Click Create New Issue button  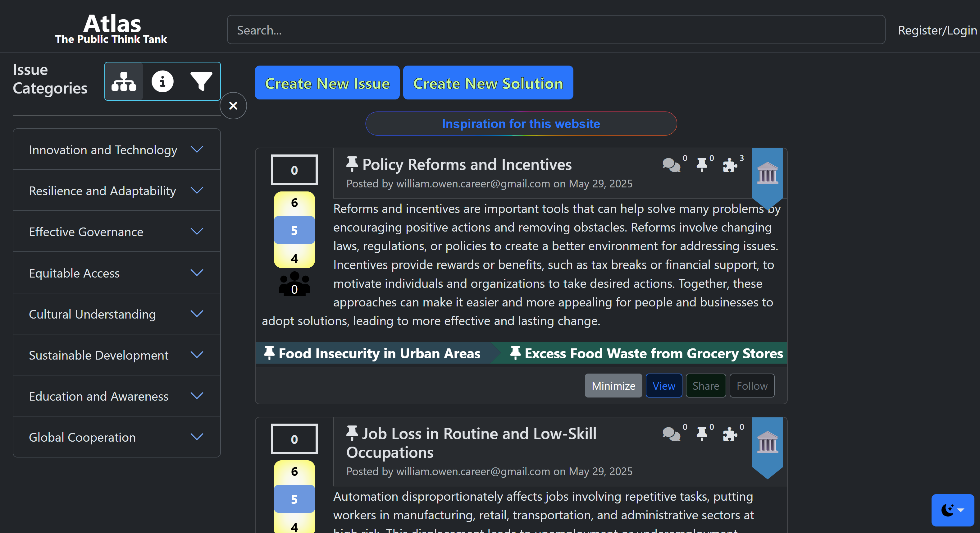click(327, 83)
